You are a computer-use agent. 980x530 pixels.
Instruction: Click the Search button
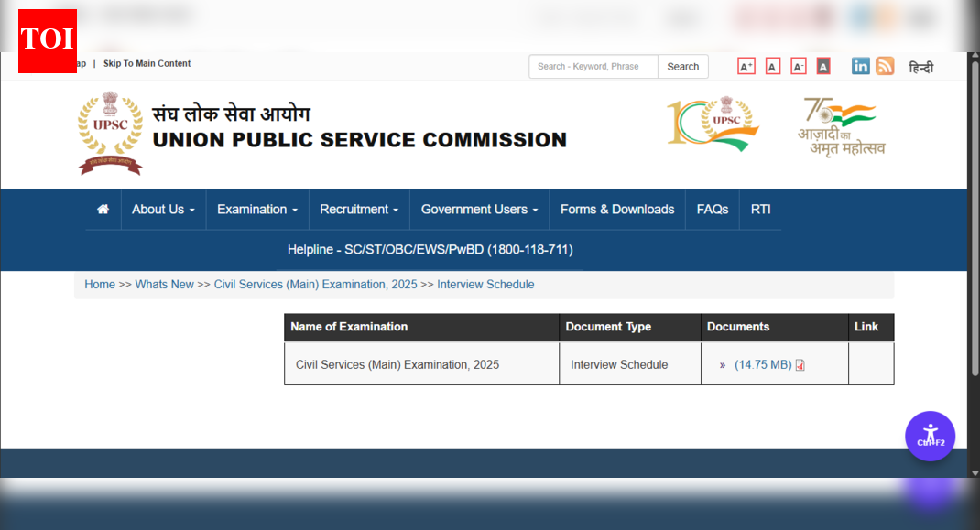pos(682,66)
